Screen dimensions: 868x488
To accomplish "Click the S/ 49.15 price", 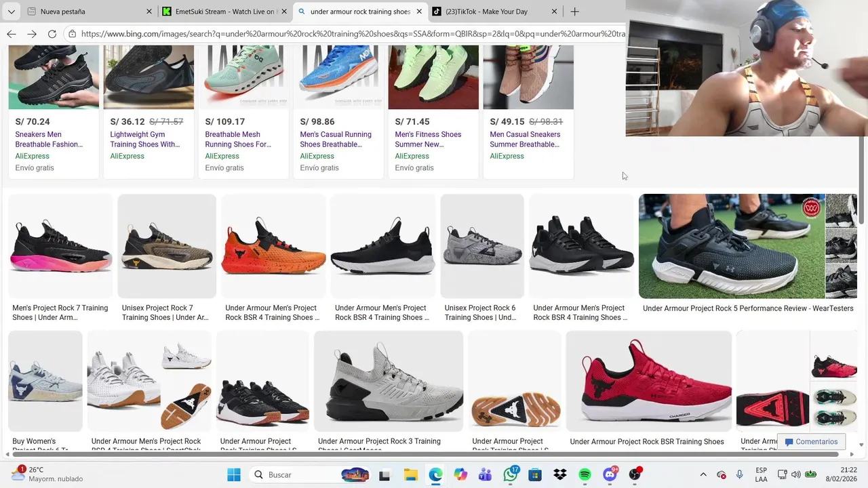I will (x=507, y=121).
